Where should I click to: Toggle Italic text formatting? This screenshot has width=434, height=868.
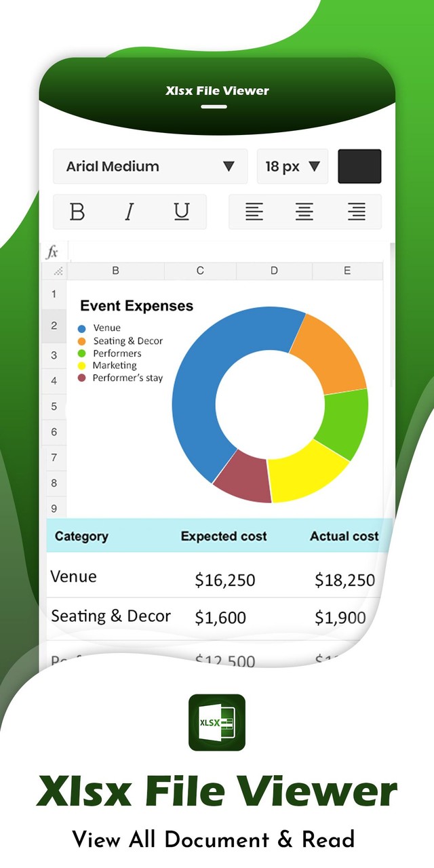tap(129, 212)
